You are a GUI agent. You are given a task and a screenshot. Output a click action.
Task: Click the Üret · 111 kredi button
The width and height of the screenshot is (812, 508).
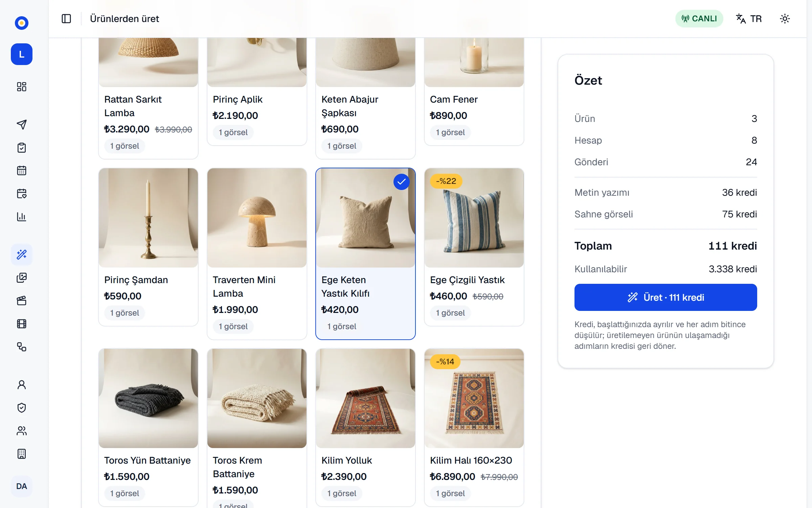click(x=666, y=297)
